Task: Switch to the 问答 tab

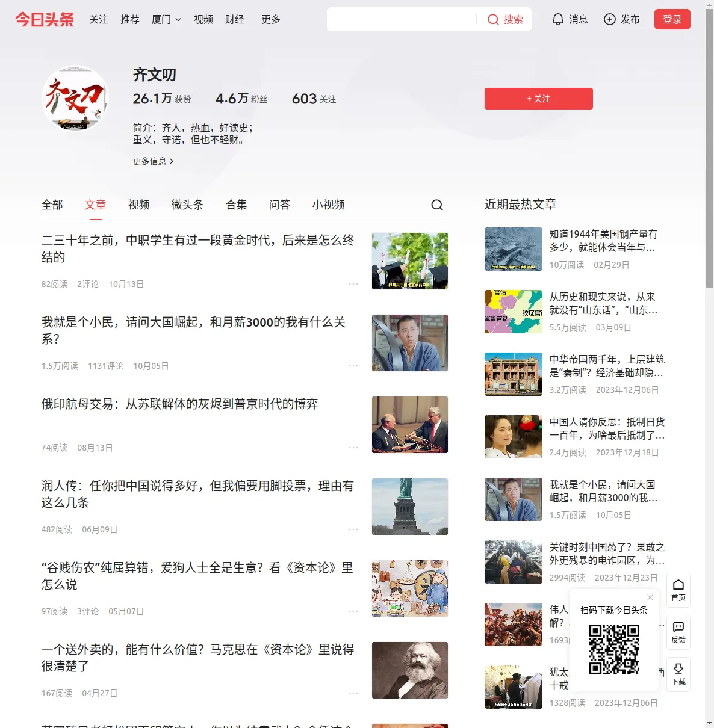Action: tap(279, 205)
